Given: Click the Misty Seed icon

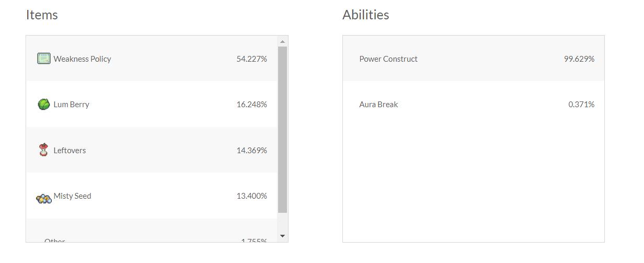Looking at the screenshot, I should tap(44, 198).
